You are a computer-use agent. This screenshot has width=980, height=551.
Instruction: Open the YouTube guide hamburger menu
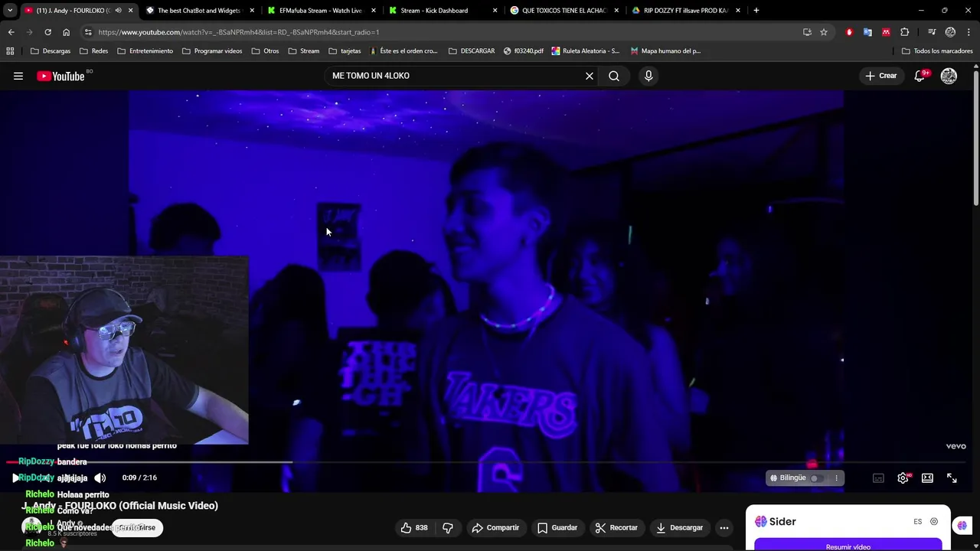point(18,76)
